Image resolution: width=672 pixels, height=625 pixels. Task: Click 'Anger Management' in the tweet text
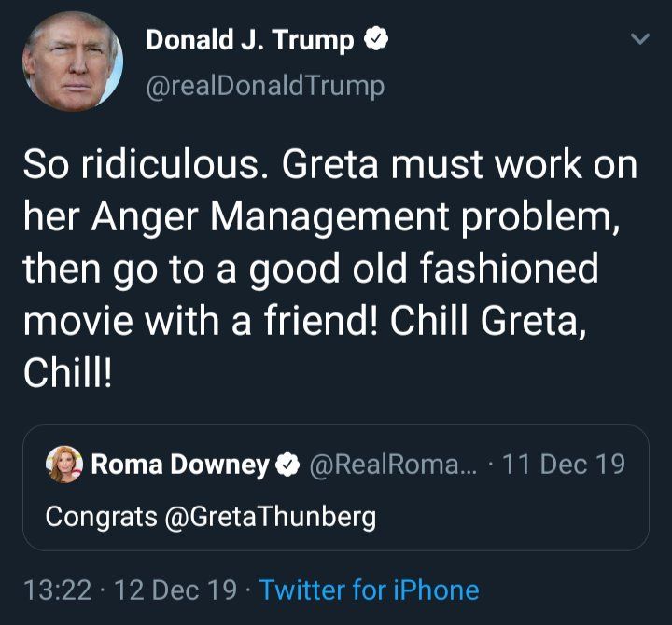pos(270,217)
